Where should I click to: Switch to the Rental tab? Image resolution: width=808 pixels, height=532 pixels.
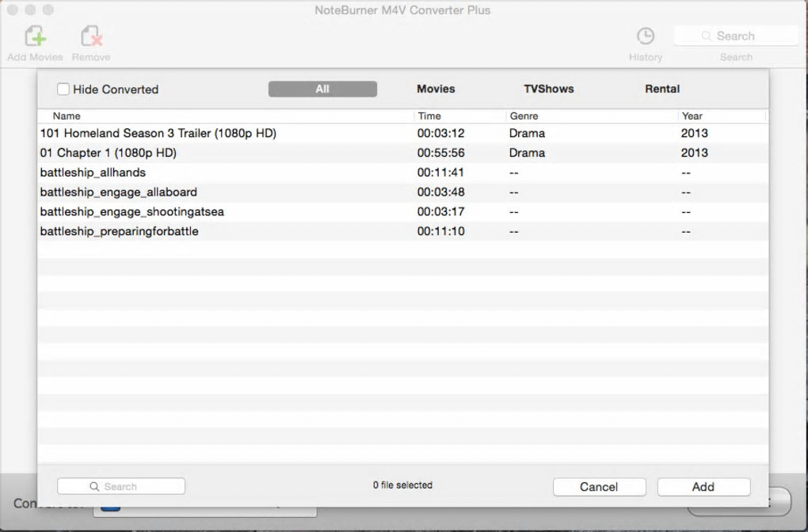[x=662, y=89]
